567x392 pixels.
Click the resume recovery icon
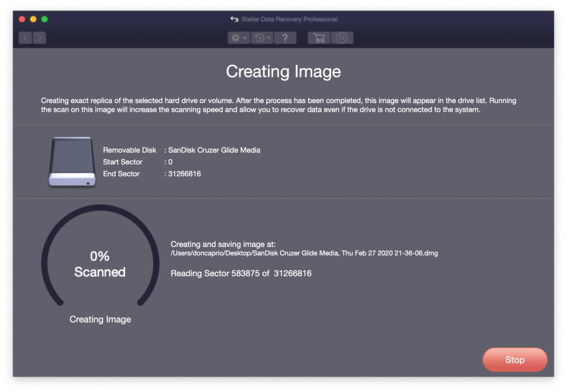coord(259,38)
